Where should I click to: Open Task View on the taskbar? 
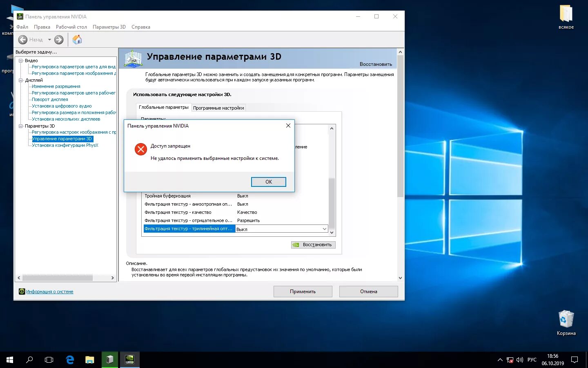pos(49,360)
